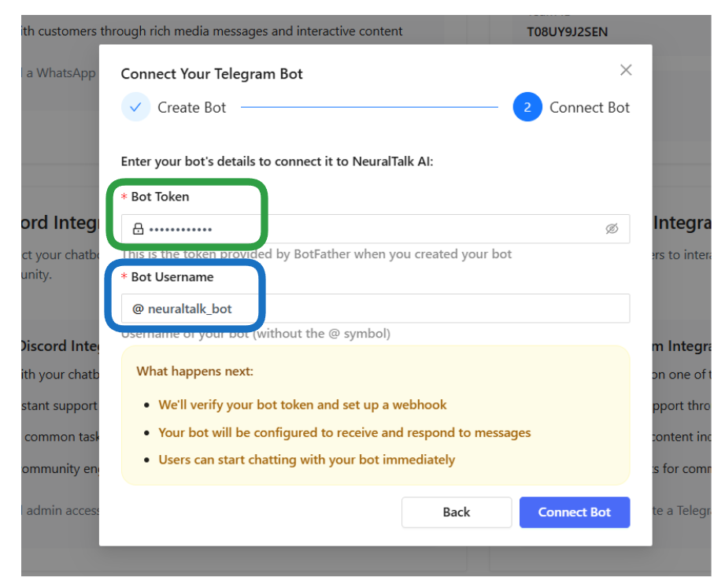Select the step 2 circle indicator
The height and width of the screenshot is (588, 725).
click(528, 107)
